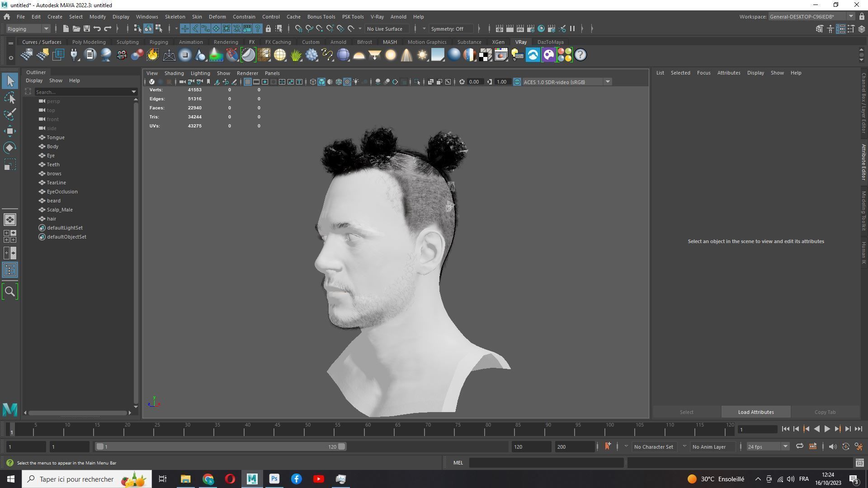868x488 pixels.
Task: Open the viewport Shading menu
Action: pyautogui.click(x=174, y=73)
